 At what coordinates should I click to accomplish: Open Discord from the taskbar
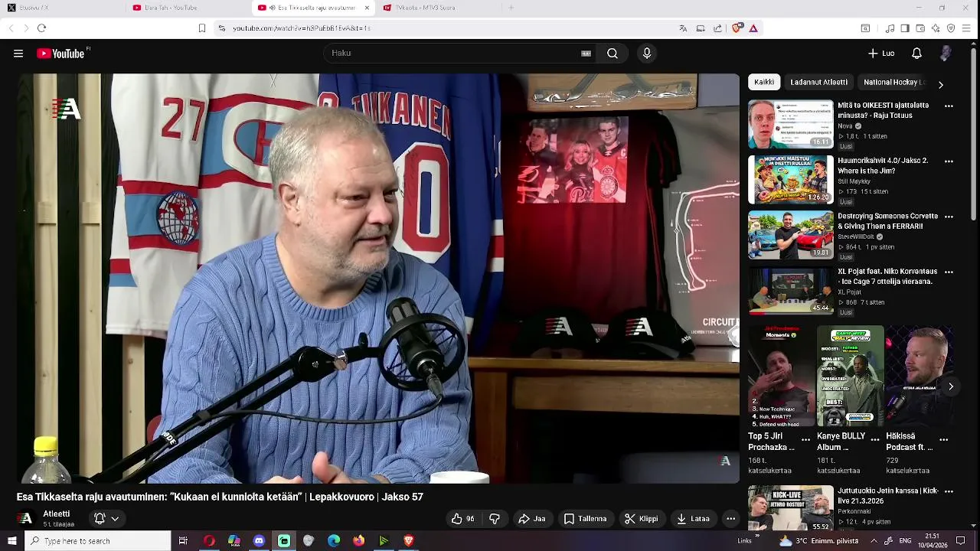[x=259, y=541]
